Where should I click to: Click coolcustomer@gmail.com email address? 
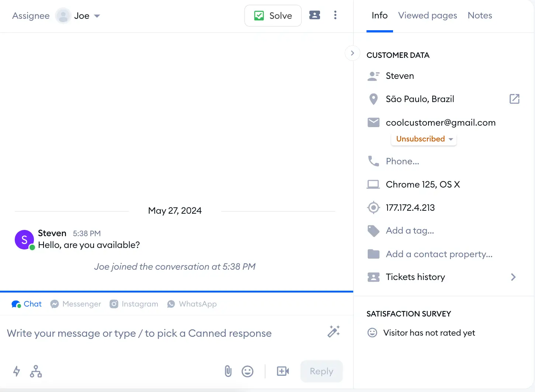(x=441, y=123)
